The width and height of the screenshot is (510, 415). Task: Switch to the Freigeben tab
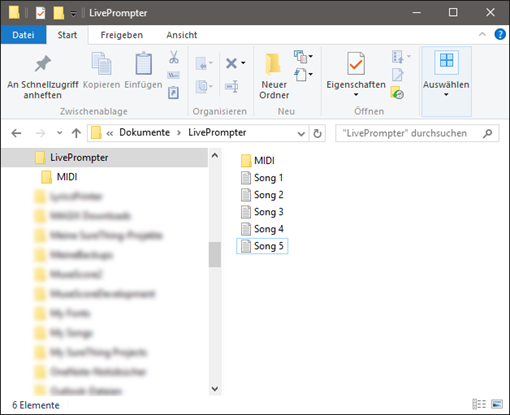coord(122,35)
